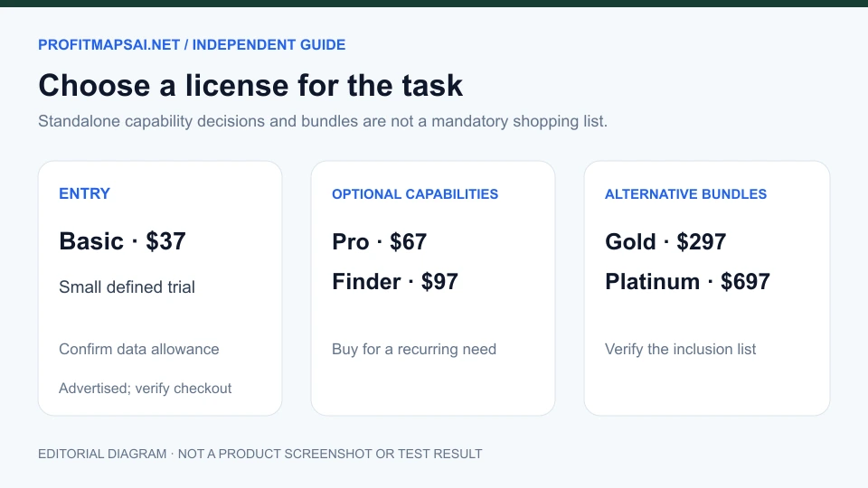Click 'Advertised; verify checkout' note

click(145, 389)
